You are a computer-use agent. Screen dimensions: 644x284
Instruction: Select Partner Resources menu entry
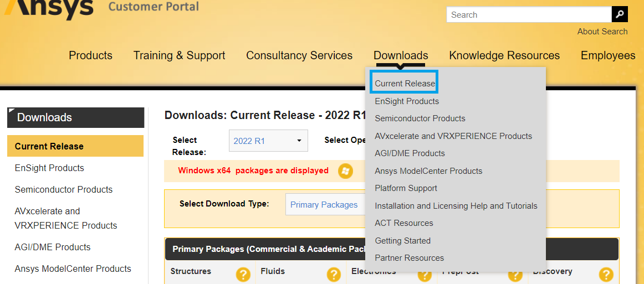409,258
